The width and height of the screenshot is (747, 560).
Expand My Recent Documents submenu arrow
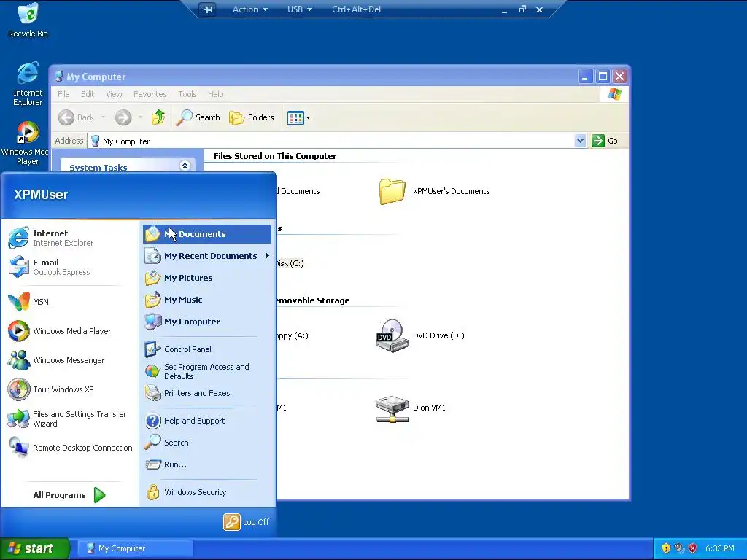(x=267, y=256)
